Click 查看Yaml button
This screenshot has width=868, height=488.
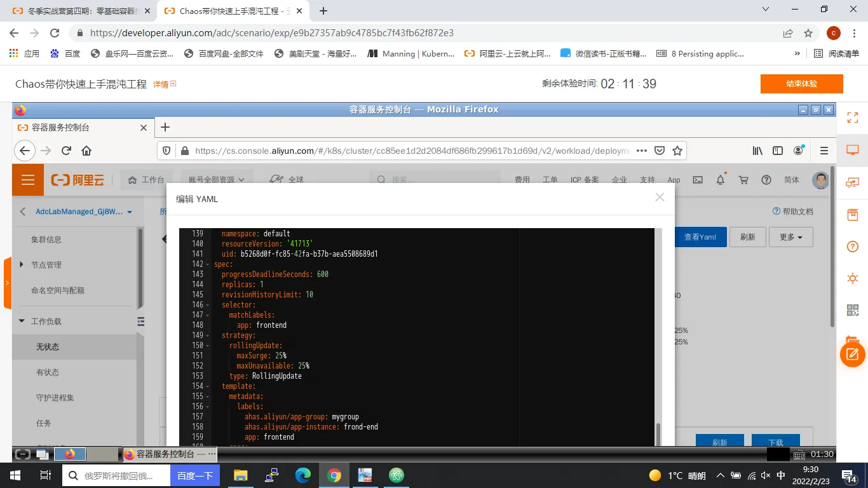click(x=700, y=237)
